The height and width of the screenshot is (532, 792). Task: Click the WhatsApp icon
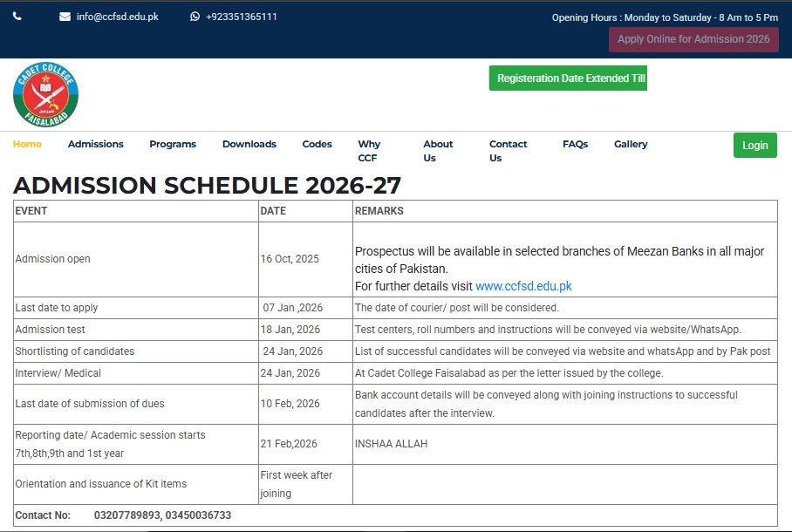click(195, 17)
